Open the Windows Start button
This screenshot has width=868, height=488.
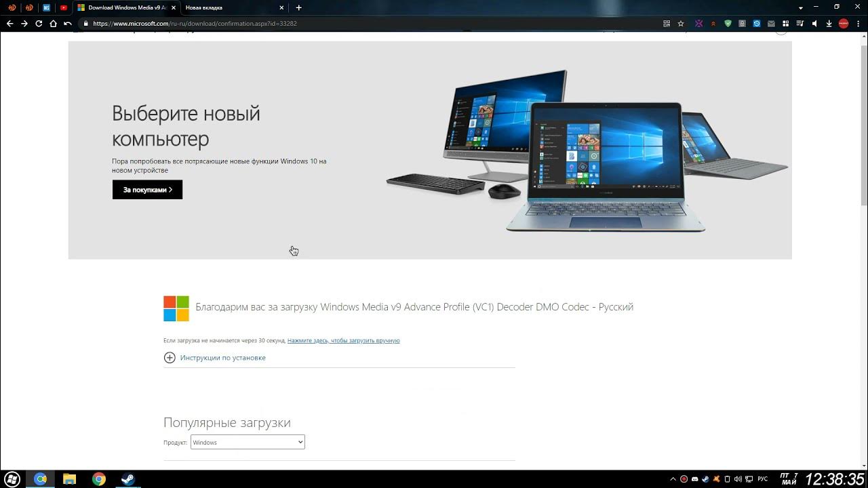[x=12, y=479]
